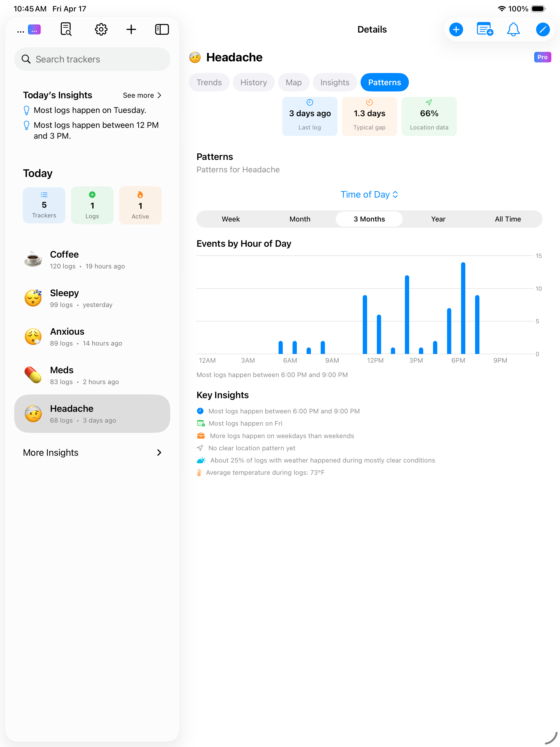
Task: Expand More Insights row
Action: coord(92,452)
